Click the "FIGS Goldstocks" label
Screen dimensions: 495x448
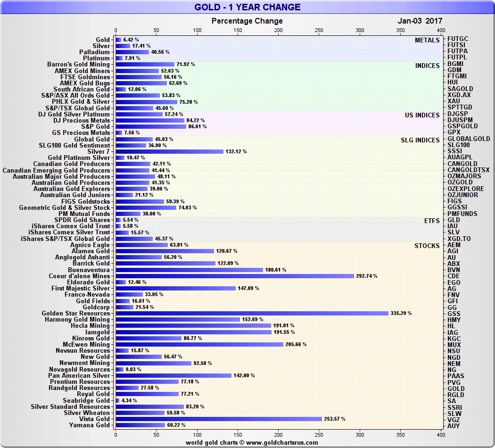click(x=85, y=201)
